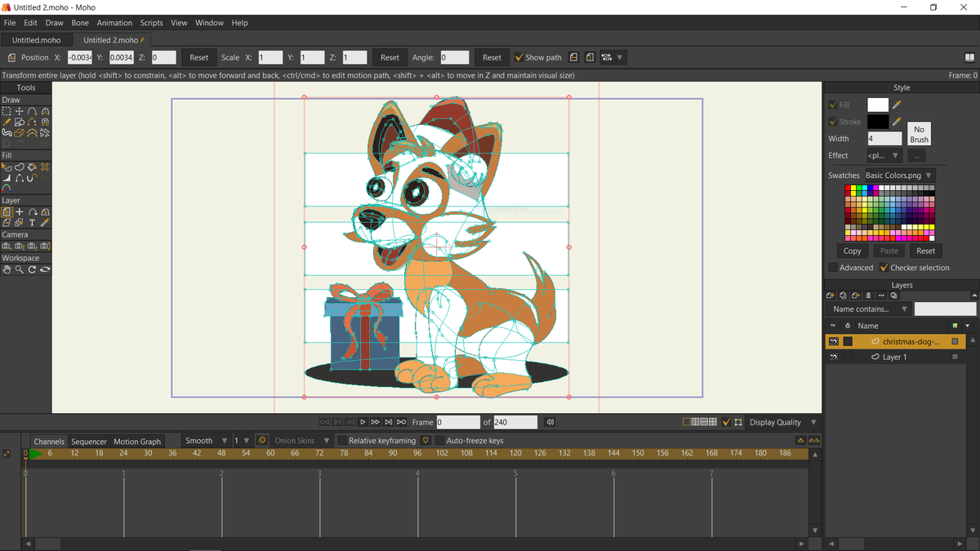This screenshot has width=980, height=551.
Task: Select the Rotate Workspace tool
Action: [32, 269]
